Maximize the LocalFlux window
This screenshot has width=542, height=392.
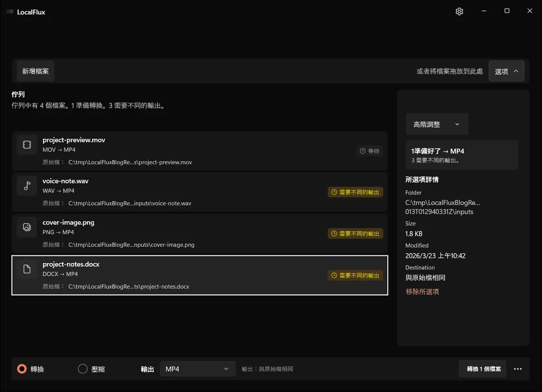tap(507, 11)
